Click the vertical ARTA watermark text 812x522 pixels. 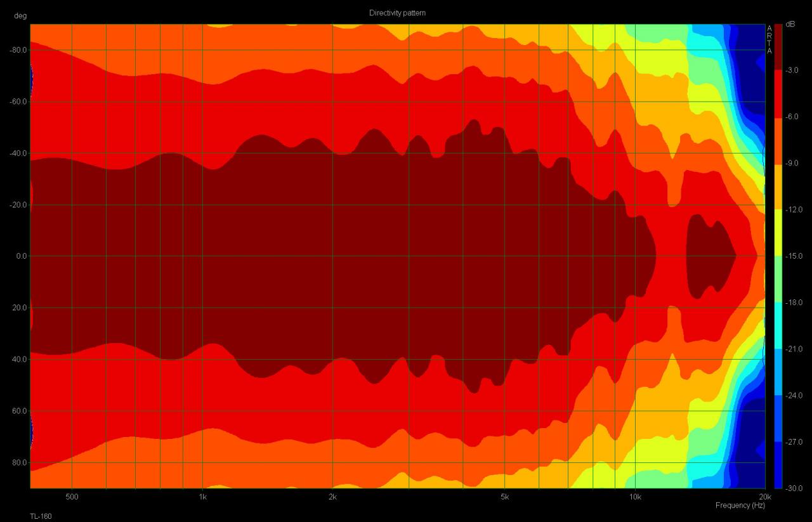pos(769,39)
